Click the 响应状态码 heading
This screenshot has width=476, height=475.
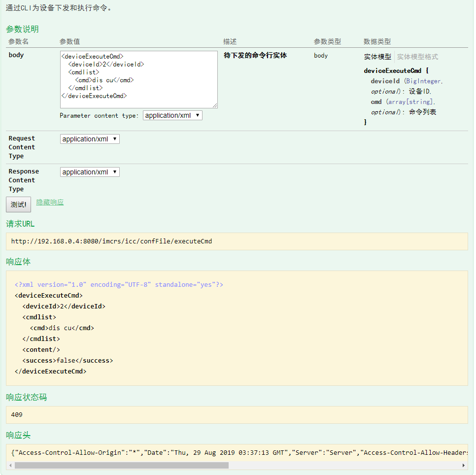[x=27, y=397]
